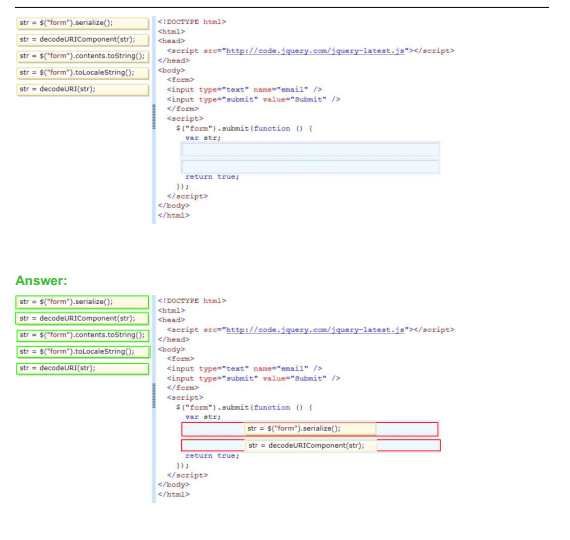Click '<body>' tag in unanswered question code
Screen dimensions: 570x540
171,70
